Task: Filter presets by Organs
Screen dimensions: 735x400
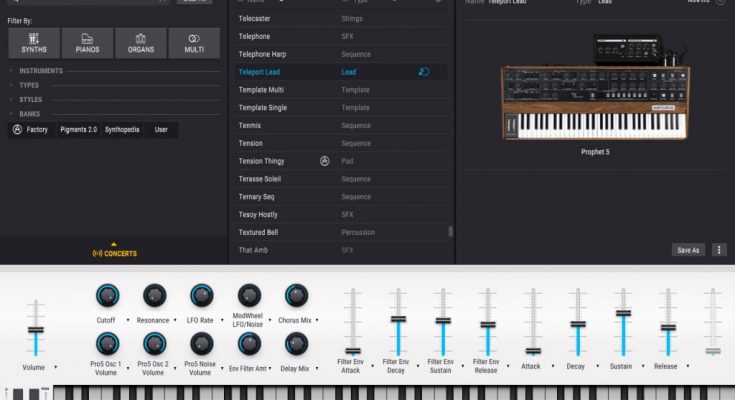Action: click(x=140, y=42)
